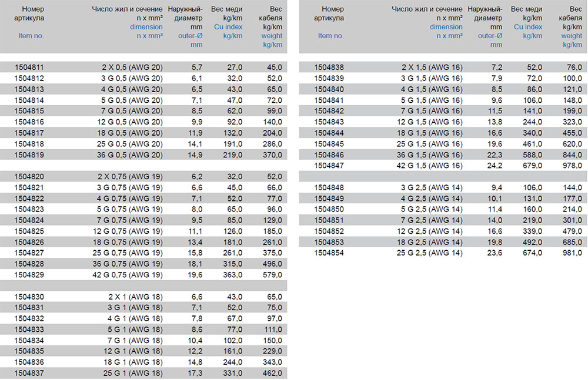The height and width of the screenshot is (380, 588).
Task: Select dimension 4 G 2,5 (AWG 14)
Action: [432, 199]
